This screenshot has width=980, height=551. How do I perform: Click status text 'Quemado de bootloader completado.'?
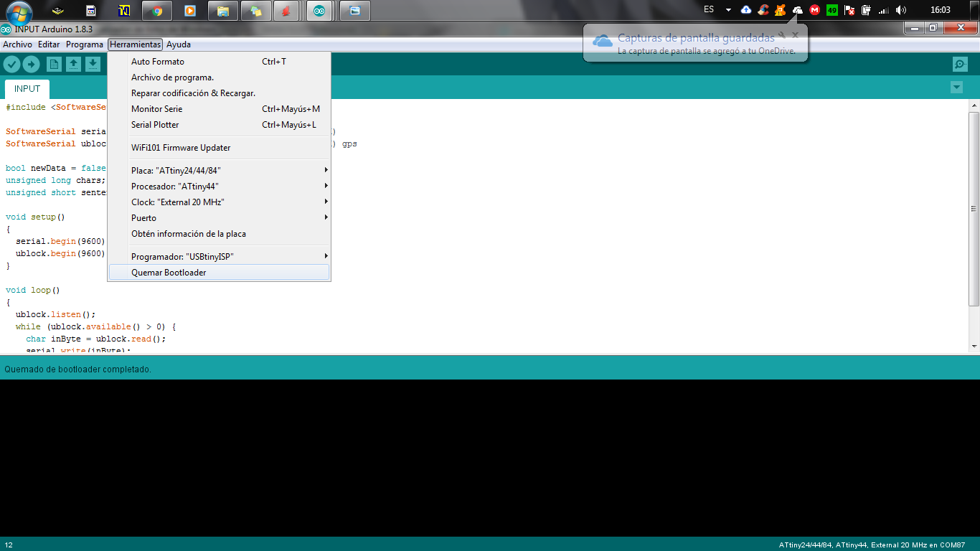pos(78,369)
